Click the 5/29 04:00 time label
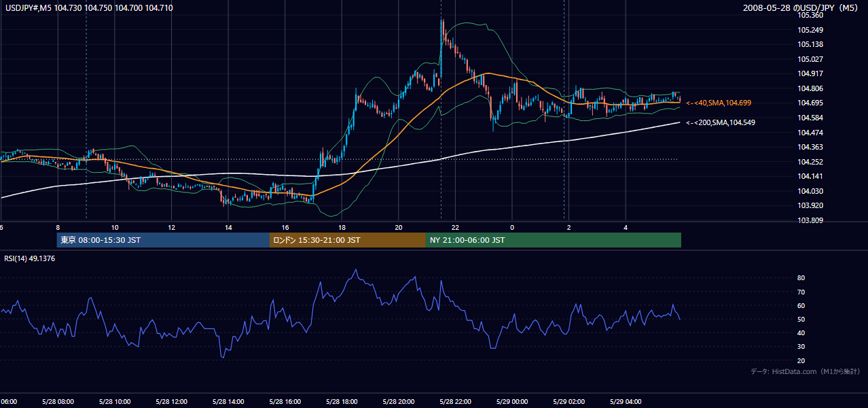This screenshot has width=868, height=408. coord(626,401)
